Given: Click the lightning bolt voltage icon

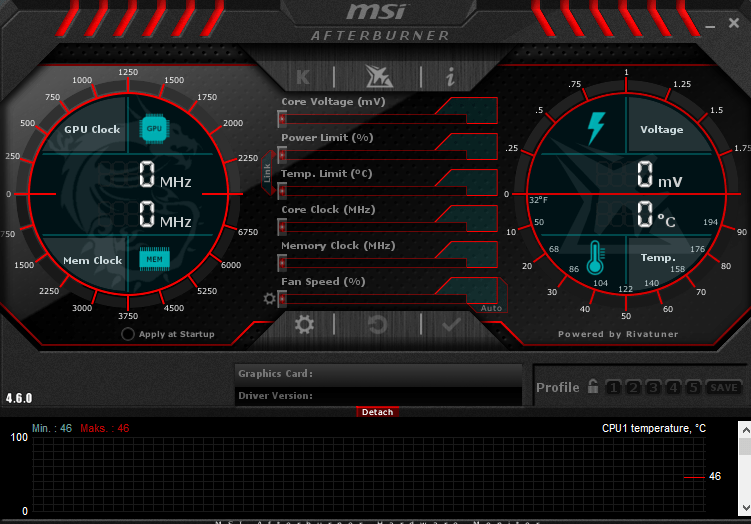Looking at the screenshot, I should [x=596, y=128].
